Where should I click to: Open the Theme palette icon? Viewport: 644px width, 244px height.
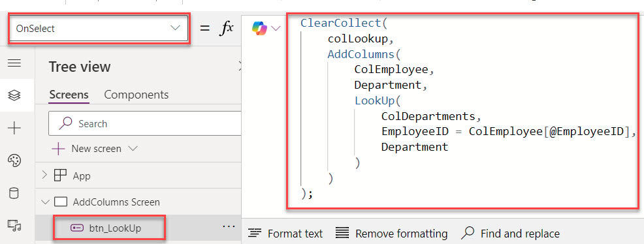(x=14, y=160)
